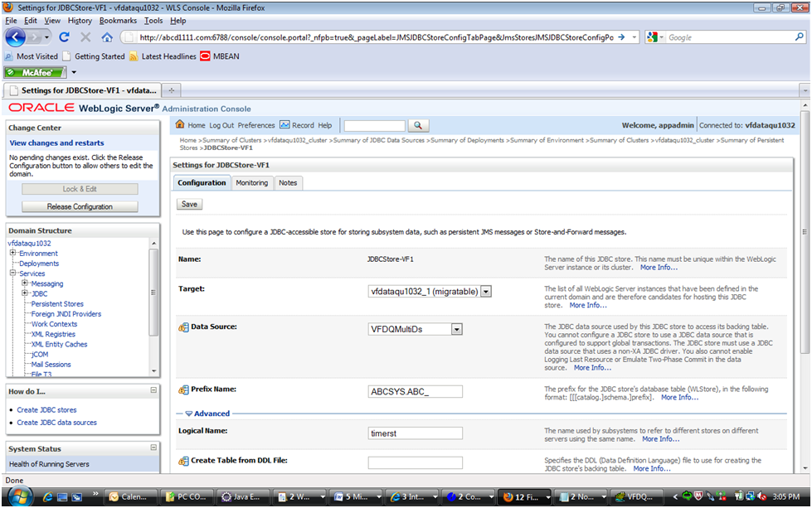
Task: Open XML Entity Caches tree item
Action: point(59,344)
